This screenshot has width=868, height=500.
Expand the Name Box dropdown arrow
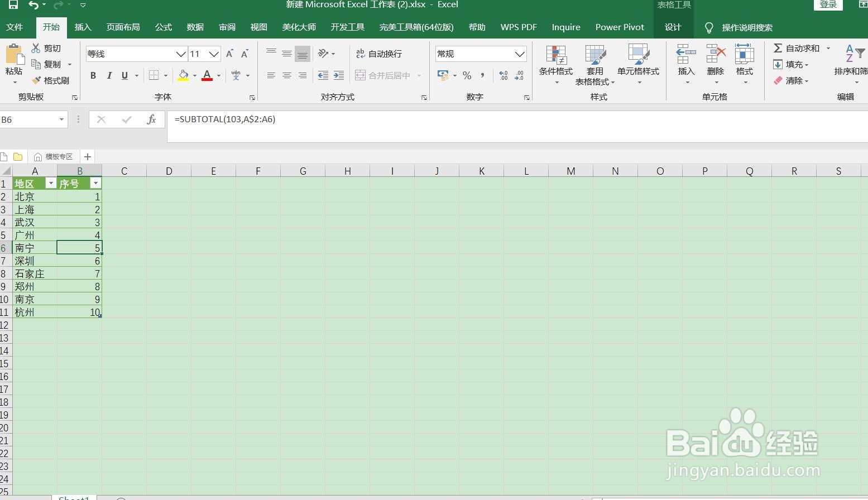61,119
